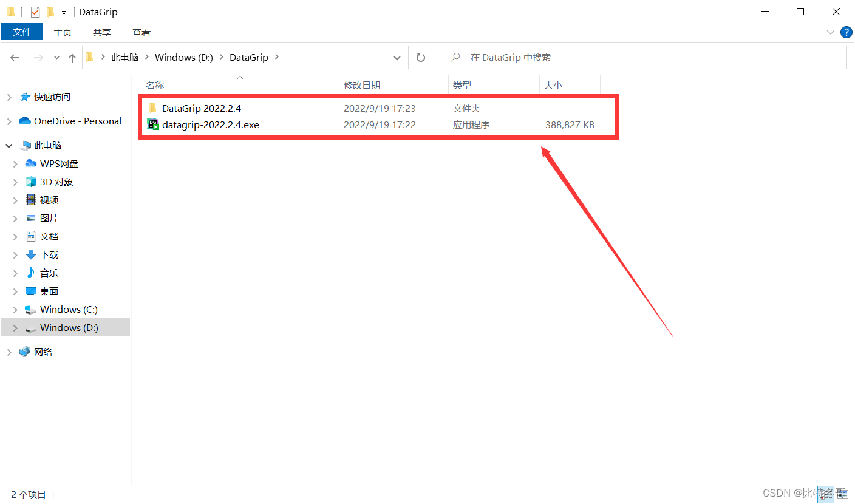Click the 网络 network icon

(25, 352)
